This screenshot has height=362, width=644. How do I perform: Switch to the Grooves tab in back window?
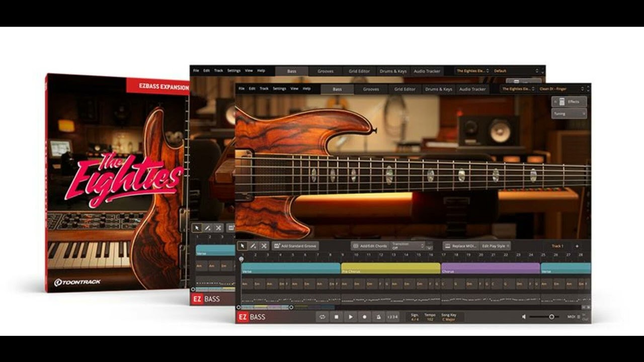pos(326,71)
